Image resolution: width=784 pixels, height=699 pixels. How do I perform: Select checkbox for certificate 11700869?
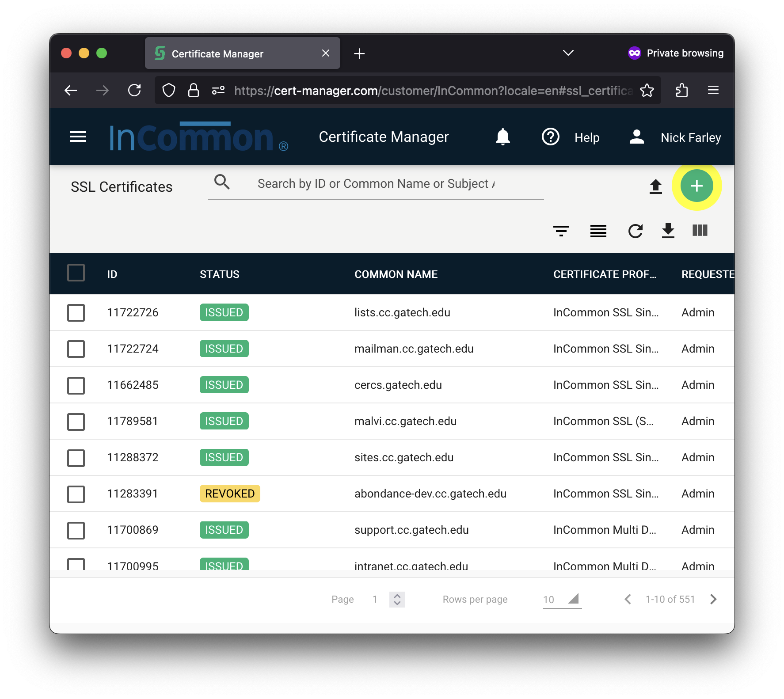(76, 530)
